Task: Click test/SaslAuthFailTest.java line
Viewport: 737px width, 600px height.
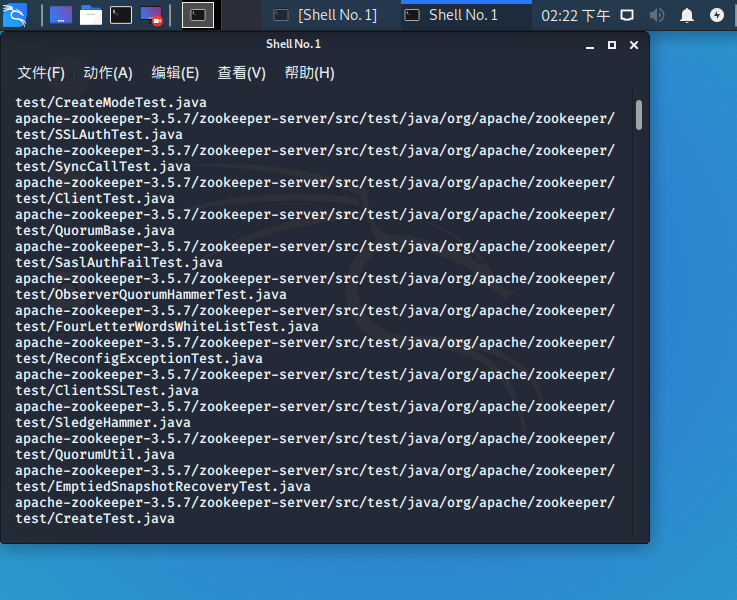Action: pyautogui.click(x=119, y=262)
